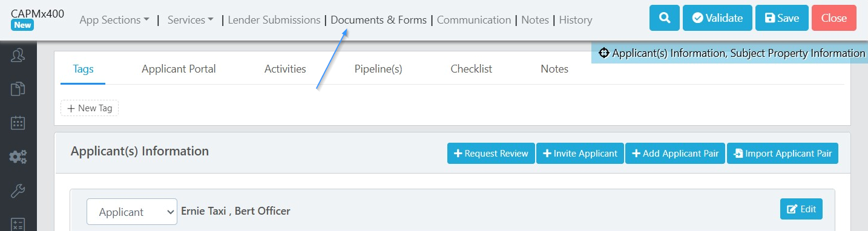Click the red Close button
Image resolution: width=868 pixels, height=231 pixels.
[x=834, y=18]
